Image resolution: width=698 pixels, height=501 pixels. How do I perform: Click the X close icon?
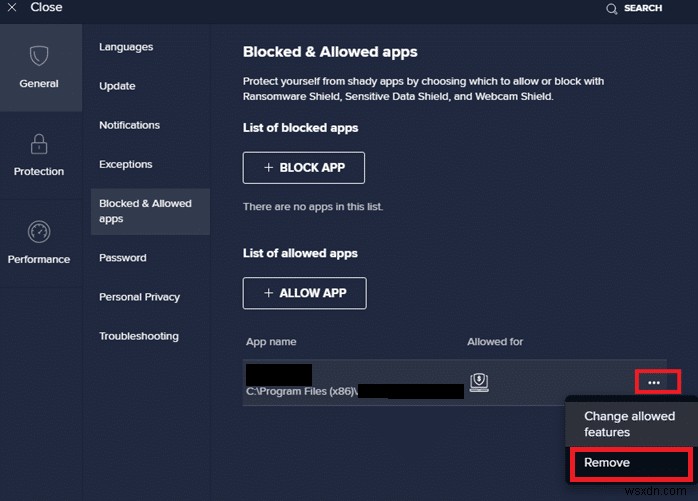(11, 7)
